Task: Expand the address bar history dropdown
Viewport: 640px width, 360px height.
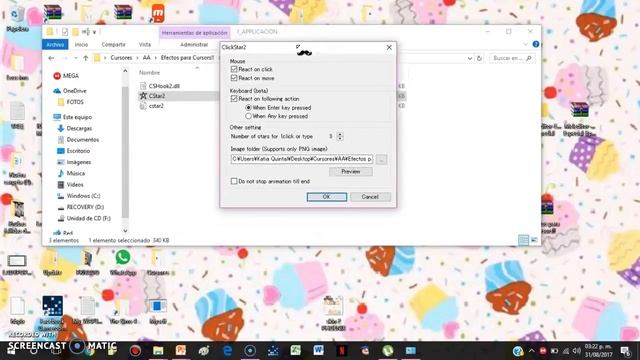Action: tap(470, 58)
